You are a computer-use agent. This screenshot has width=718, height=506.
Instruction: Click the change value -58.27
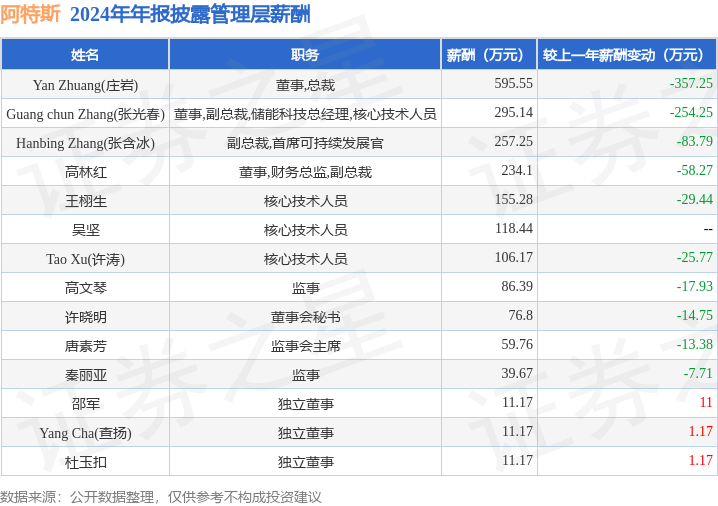coord(695,170)
